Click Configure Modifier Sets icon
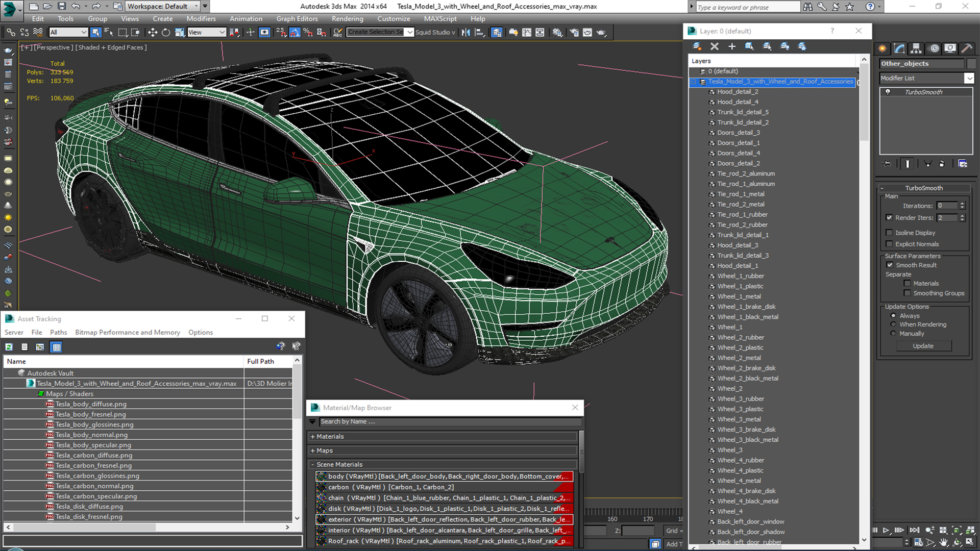Image resolution: width=980 pixels, height=551 pixels. (963, 164)
